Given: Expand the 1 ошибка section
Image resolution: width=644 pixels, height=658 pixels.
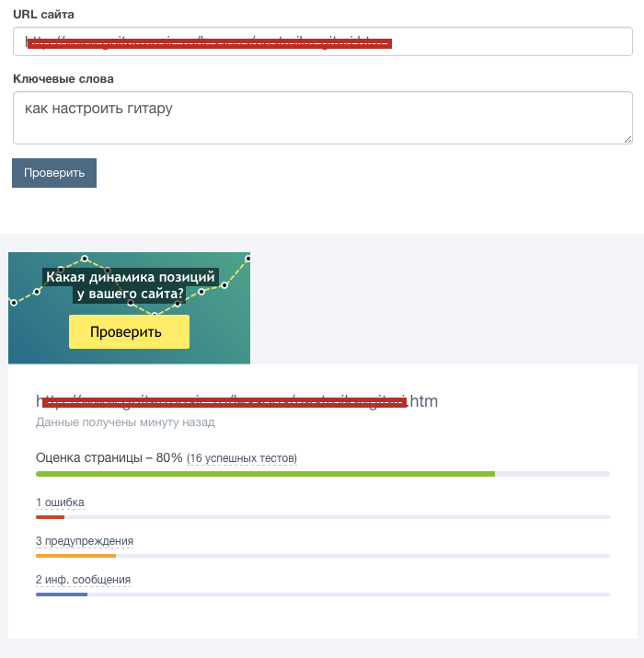Looking at the screenshot, I should [60, 502].
